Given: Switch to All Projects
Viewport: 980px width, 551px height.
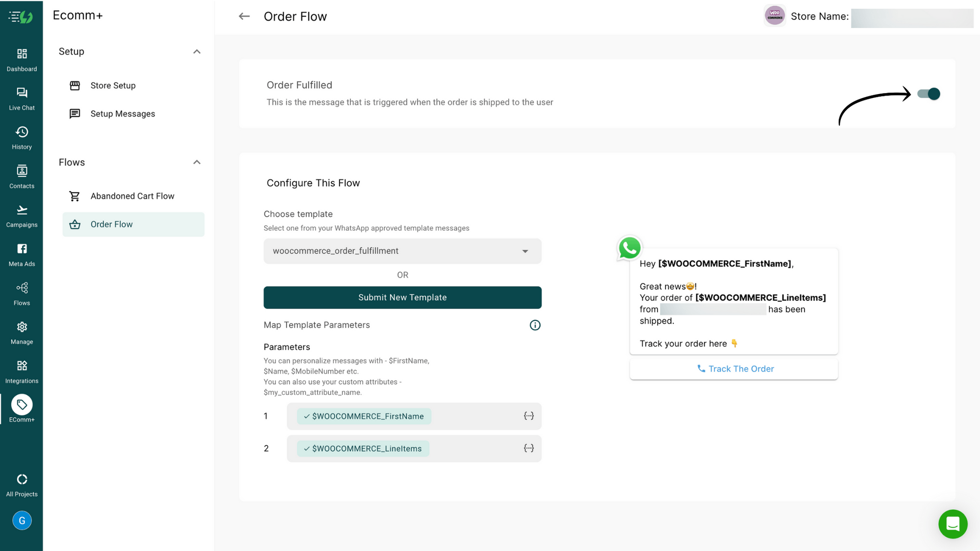Looking at the screenshot, I should (x=22, y=484).
